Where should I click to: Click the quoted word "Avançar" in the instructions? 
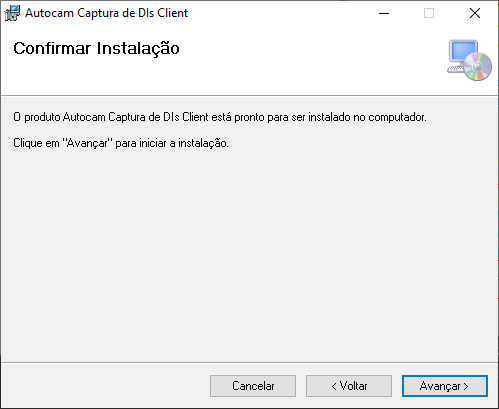click(87, 143)
